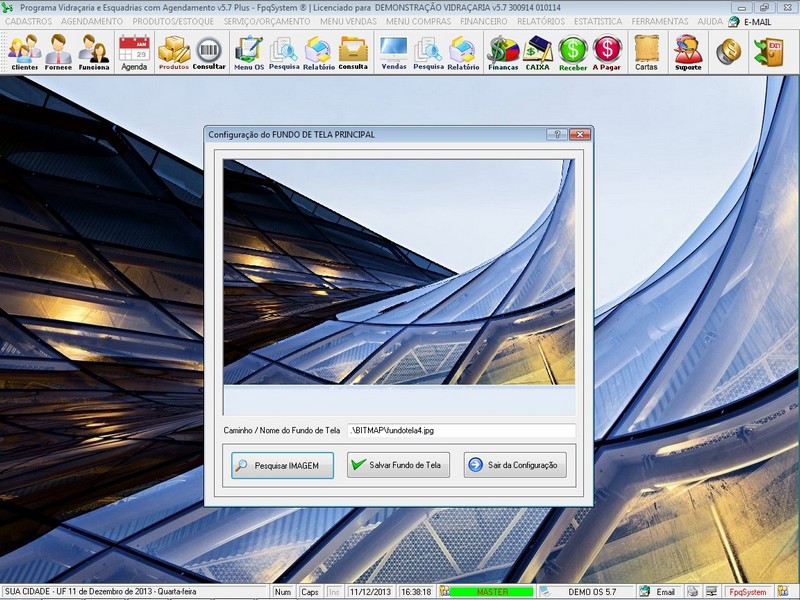This screenshot has width=800, height=600.
Task: Open the Cartas scroll icon
Action: coord(646,52)
